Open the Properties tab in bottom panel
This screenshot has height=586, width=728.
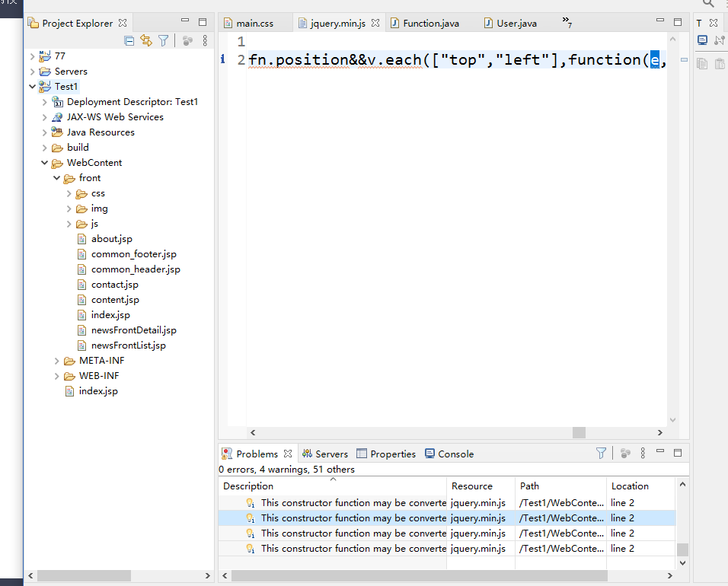pos(386,454)
